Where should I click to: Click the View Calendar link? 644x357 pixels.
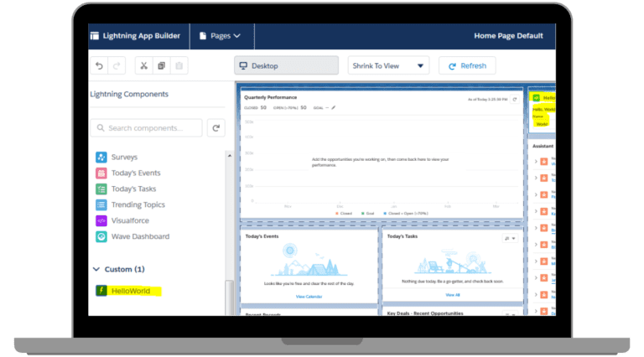[x=309, y=297]
